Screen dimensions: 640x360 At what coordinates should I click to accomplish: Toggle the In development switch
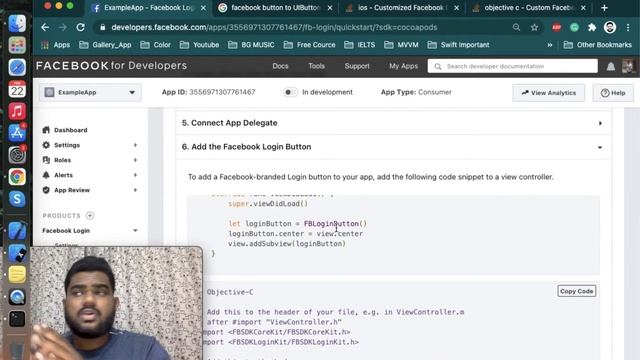click(x=290, y=92)
